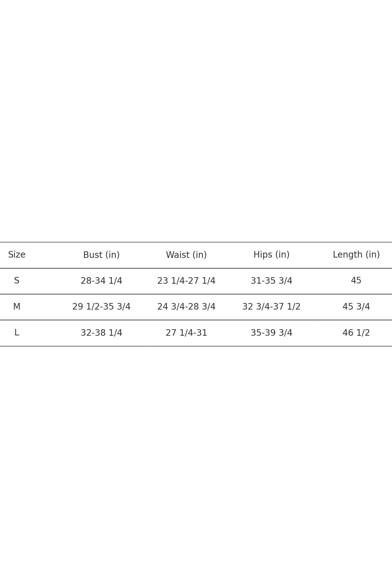Screen dimensions: 392x588
Task: Click bust value 28-34 1/4
Action: click(102, 281)
